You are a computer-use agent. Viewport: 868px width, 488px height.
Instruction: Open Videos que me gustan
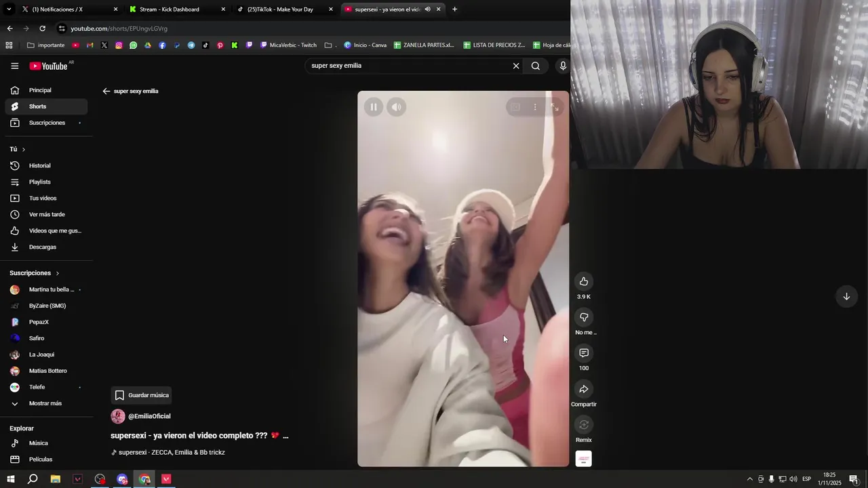tap(46, 230)
